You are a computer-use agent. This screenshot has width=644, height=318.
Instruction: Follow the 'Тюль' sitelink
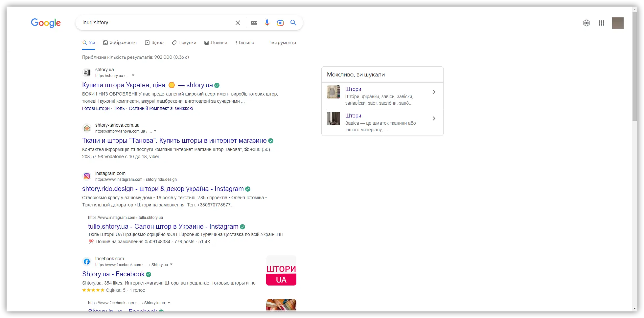coord(119,109)
